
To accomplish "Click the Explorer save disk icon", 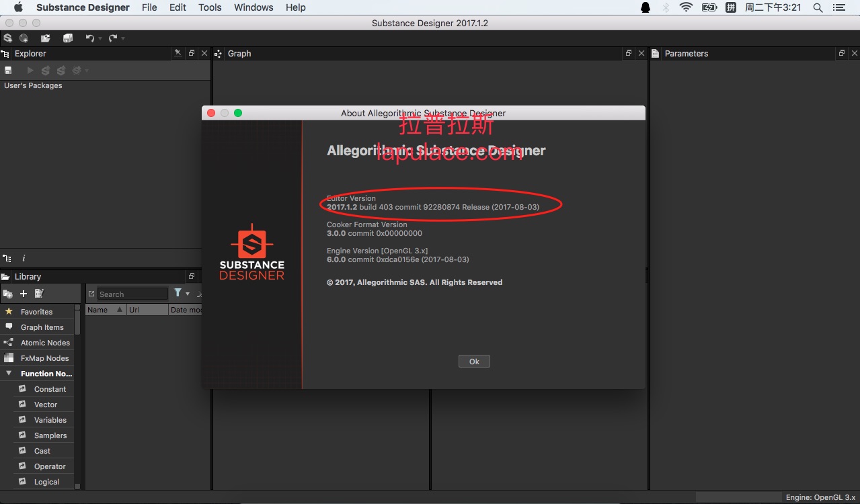I will (8, 71).
